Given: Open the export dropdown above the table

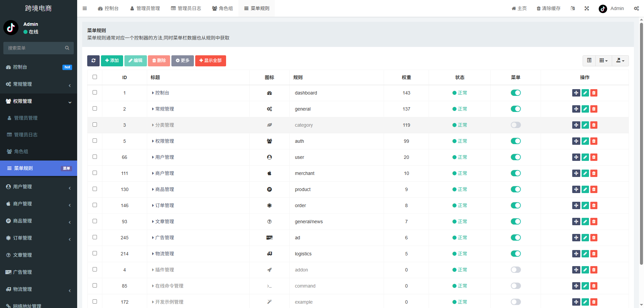Looking at the screenshot, I should click(620, 61).
